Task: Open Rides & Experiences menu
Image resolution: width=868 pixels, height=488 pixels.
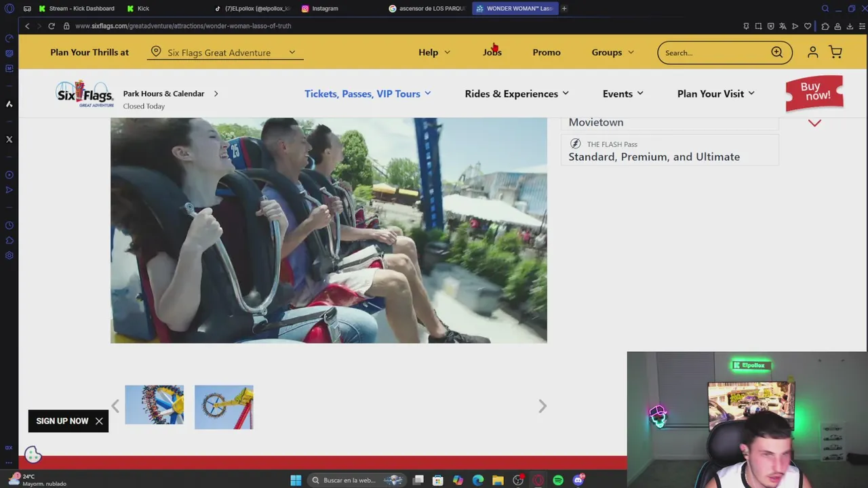Action: point(517,94)
